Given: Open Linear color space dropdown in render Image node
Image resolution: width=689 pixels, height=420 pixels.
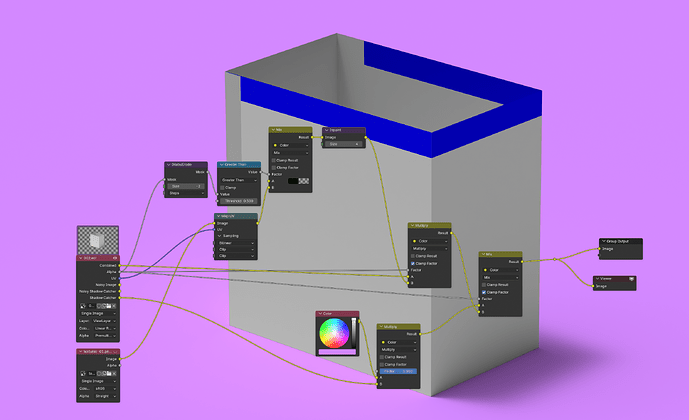Looking at the screenshot, I should coord(104,329).
